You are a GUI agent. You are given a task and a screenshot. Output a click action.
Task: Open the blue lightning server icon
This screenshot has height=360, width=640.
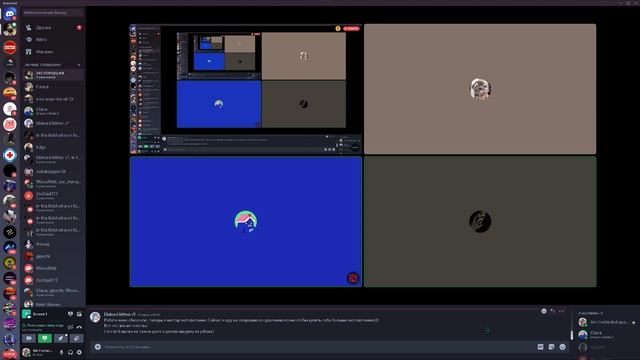tap(10, 247)
